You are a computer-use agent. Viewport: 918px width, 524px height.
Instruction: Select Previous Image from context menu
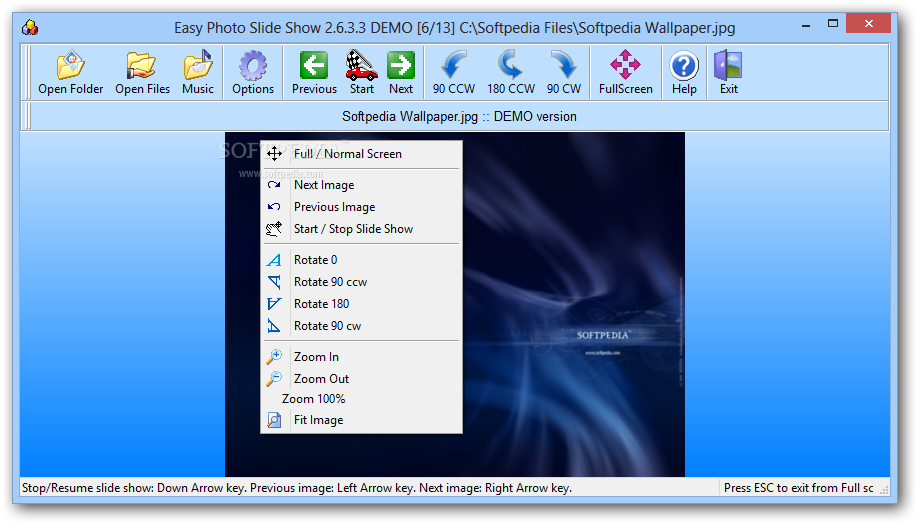361,207
